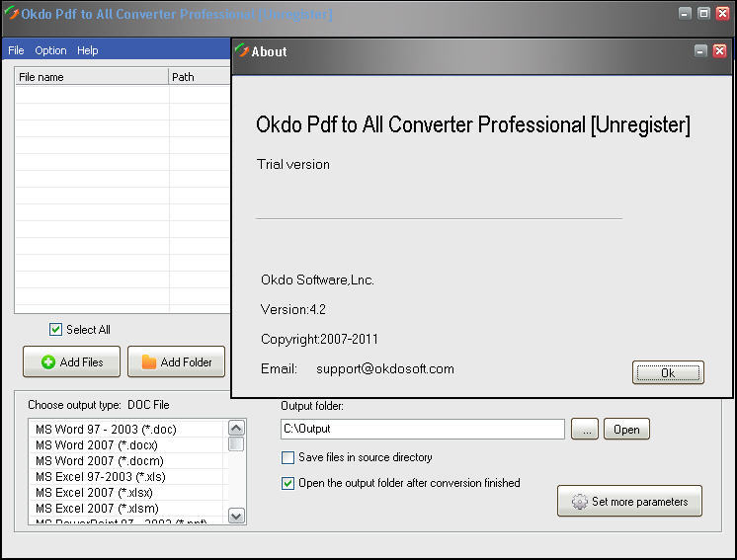
Task: Click the Add Files button
Action: pyautogui.click(x=71, y=362)
